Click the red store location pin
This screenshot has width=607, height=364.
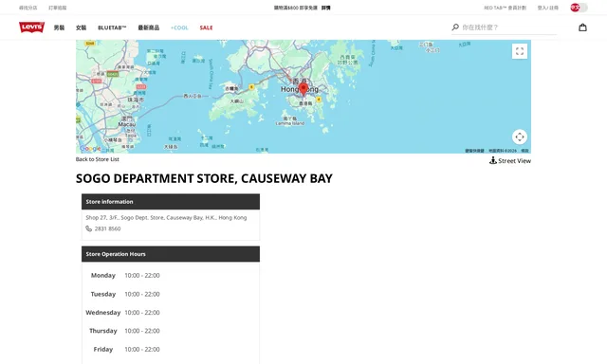pyautogui.click(x=303, y=89)
